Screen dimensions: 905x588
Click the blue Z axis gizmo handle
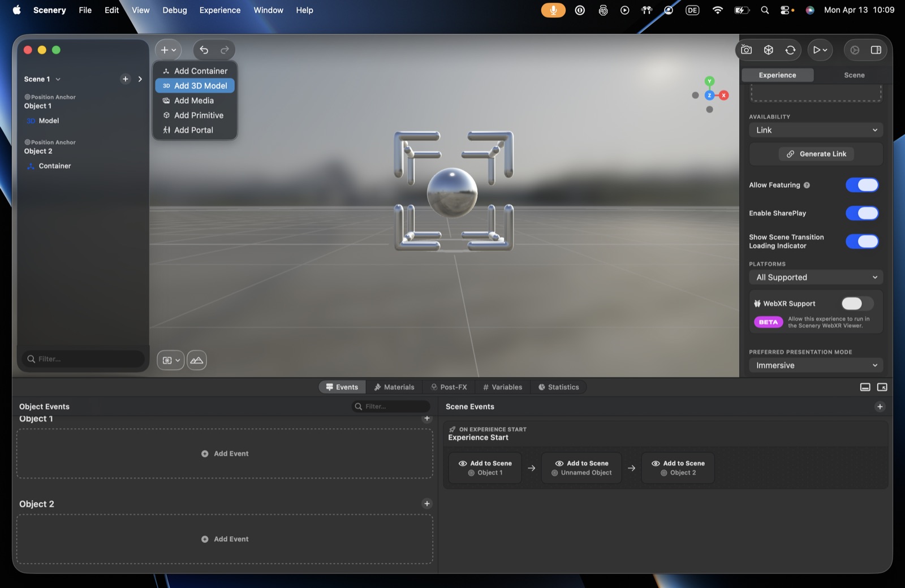(x=709, y=95)
